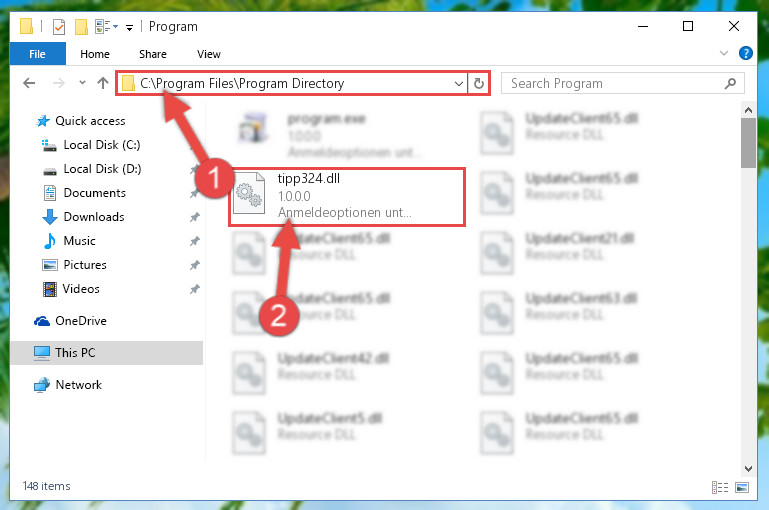
Task: Select the UpdateClient63.dll file
Action: coord(559,313)
